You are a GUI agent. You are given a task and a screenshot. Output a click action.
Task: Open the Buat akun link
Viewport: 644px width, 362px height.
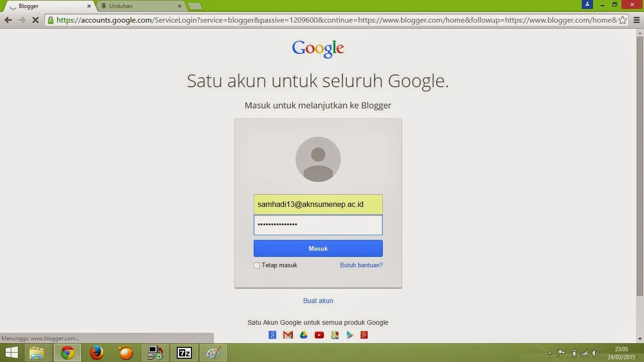click(318, 301)
